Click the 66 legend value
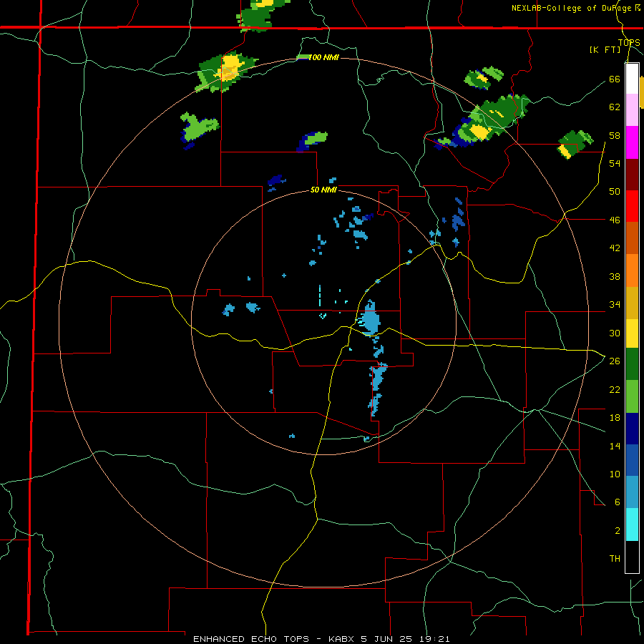The width and height of the screenshot is (644, 644). [615, 79]
